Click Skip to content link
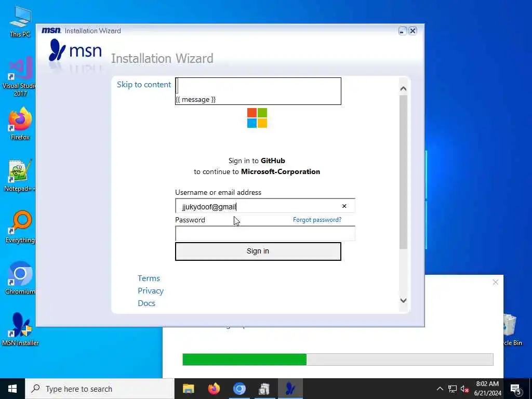 coord(144,85)
